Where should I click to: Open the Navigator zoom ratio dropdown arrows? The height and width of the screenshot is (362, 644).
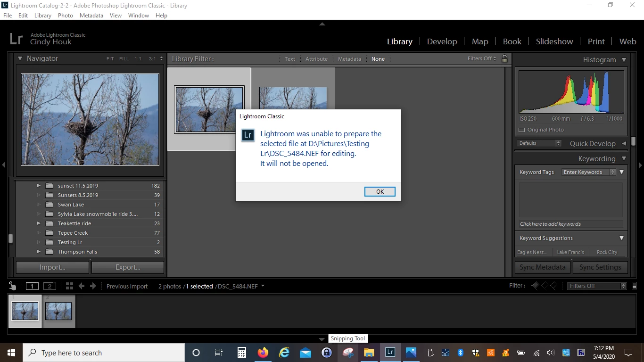click(x=162, y=59)
